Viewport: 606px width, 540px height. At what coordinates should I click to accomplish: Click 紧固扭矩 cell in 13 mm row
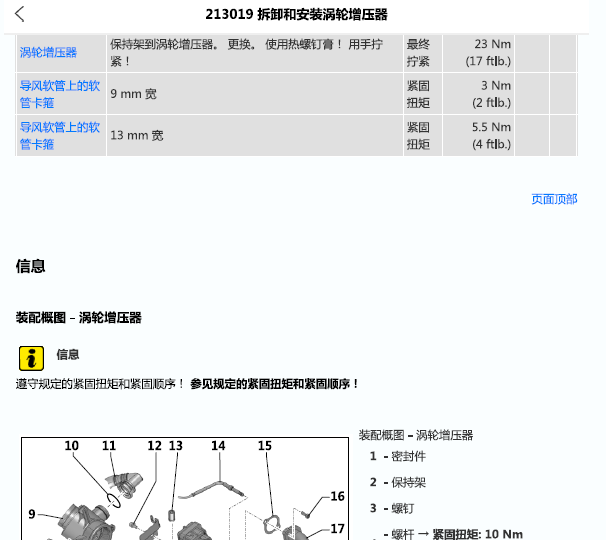pyautogui.click(x=423, y=136)
